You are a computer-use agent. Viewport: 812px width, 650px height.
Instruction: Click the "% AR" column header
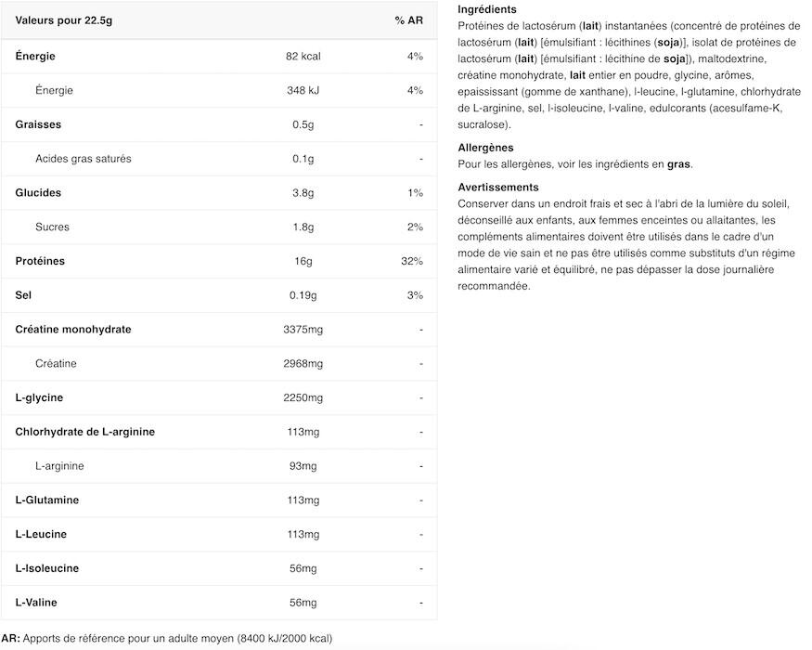coord(408,20)
